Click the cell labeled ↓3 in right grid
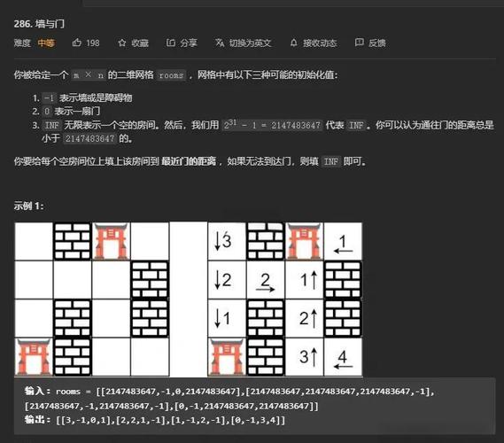Viewport: 504px width, 443px height. pyautogui.click(x=227, y=241)
